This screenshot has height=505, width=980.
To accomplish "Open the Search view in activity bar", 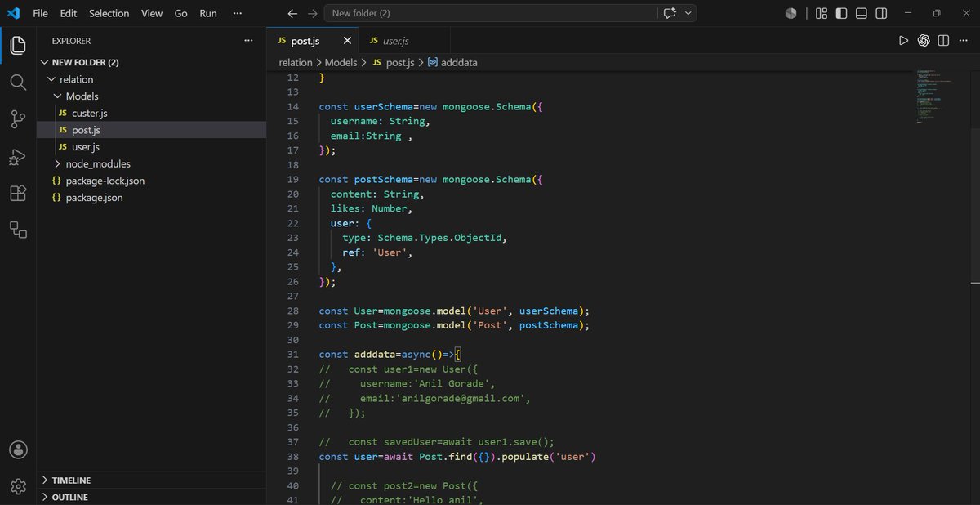I will pyautogui.click(x=18, y=83).
